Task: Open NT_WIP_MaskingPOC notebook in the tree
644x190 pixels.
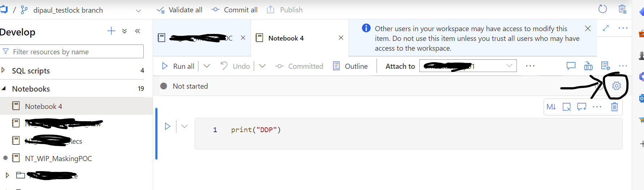Action: click(x=58, y=159)
